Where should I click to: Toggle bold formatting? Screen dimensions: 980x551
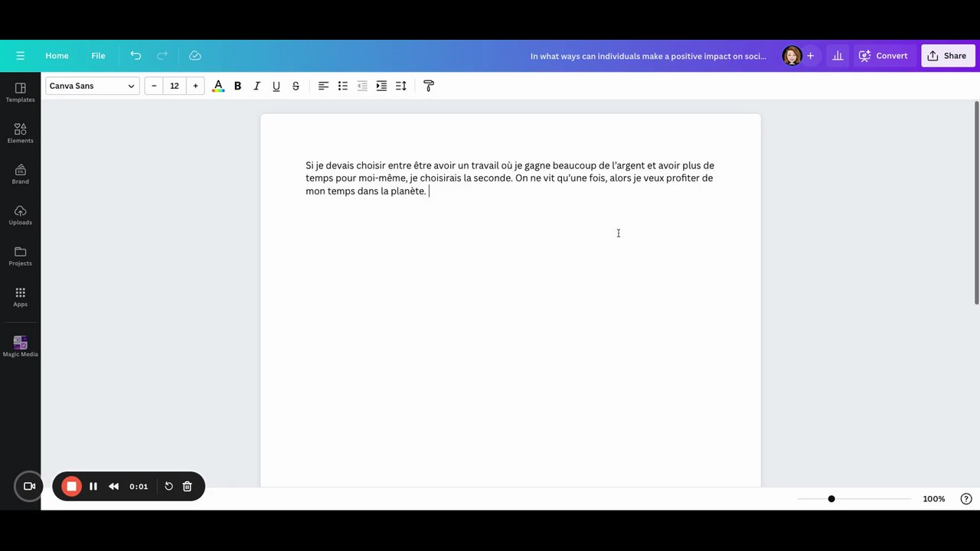(237, 86)
